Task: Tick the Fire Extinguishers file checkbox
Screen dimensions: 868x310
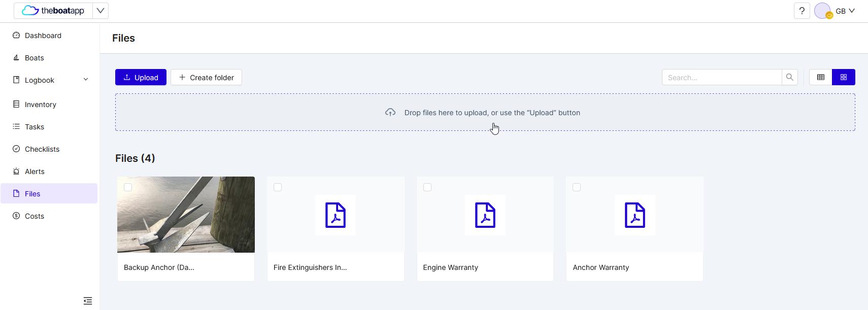Action: click(278, 187)
